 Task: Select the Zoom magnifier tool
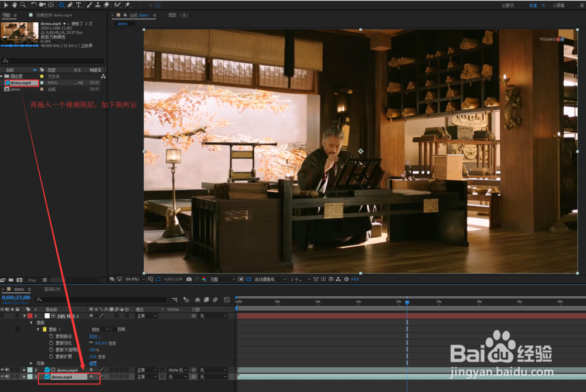pyautogui.click(x=23, y=5)
